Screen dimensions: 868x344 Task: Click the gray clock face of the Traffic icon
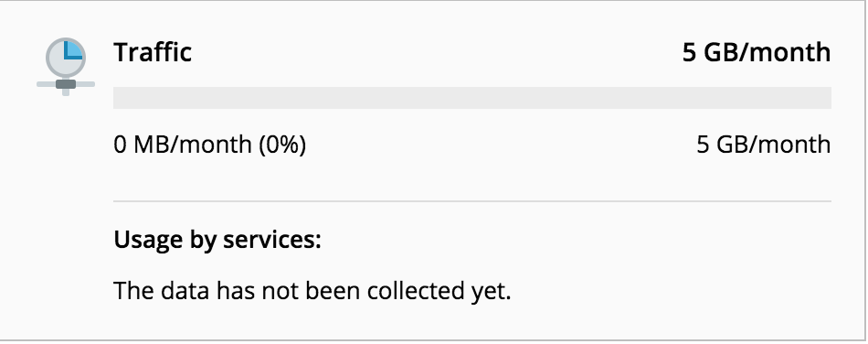(65, 57)
